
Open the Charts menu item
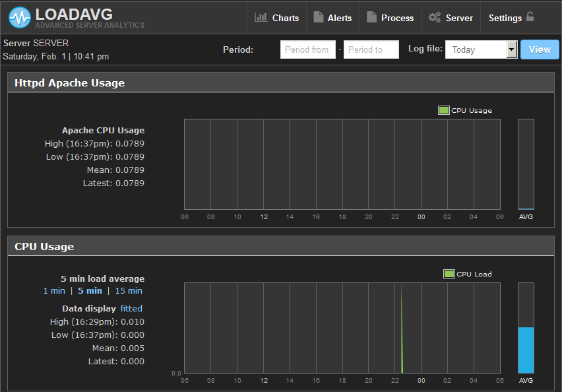coord(285,18)
